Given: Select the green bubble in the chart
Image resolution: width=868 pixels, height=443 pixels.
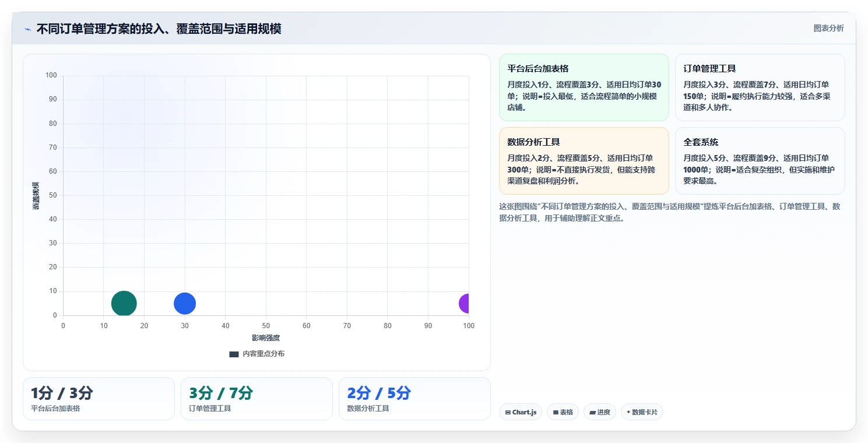Looking at the screenshot, I should [x=124, y=303].
